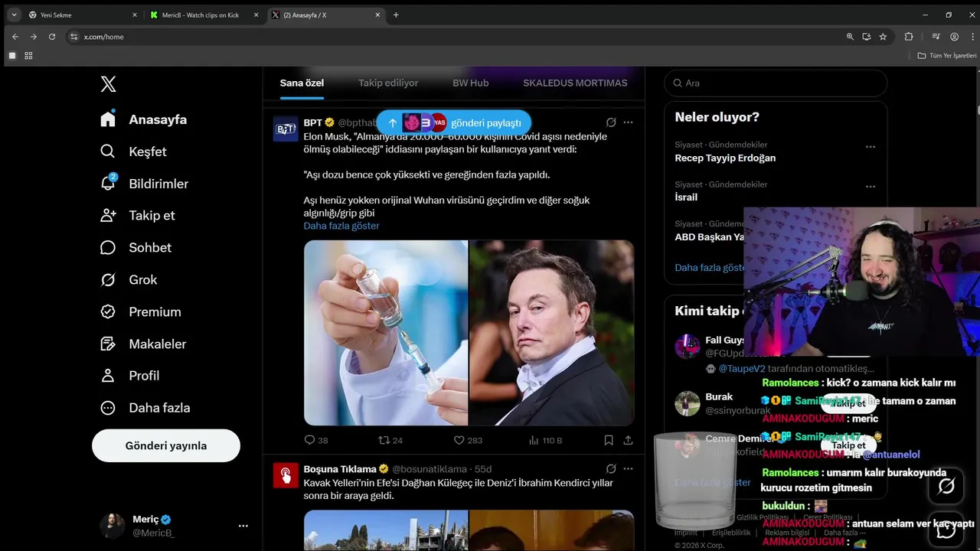The image size is (980, 551).
Task: Reload the page
Action: (52, 37)
